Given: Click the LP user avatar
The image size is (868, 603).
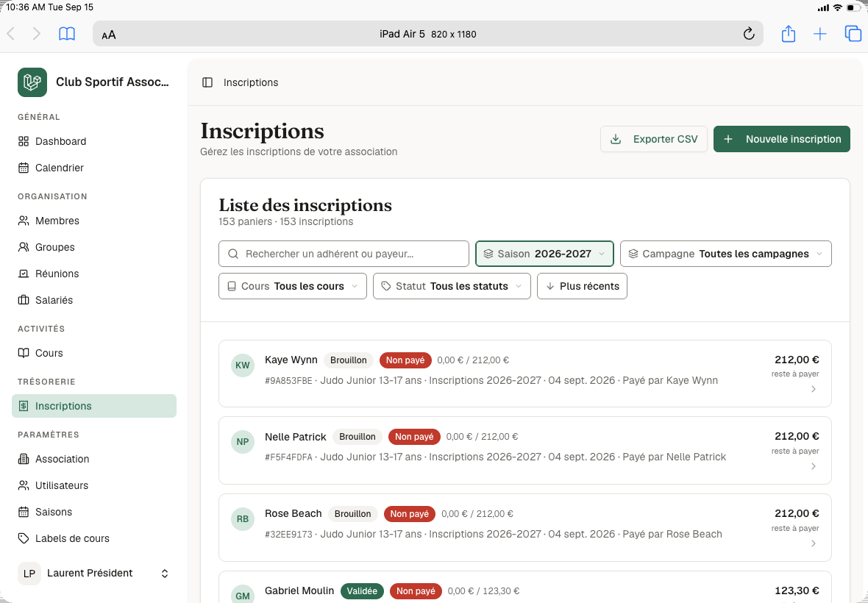Looking at the screenshot, I should tap(29, 573).
